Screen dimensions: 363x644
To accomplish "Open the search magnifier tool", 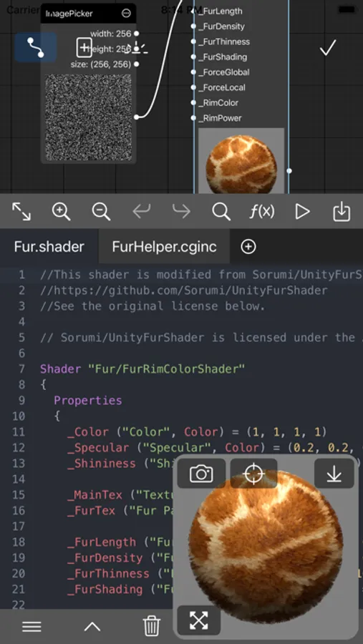I will 221,212.
